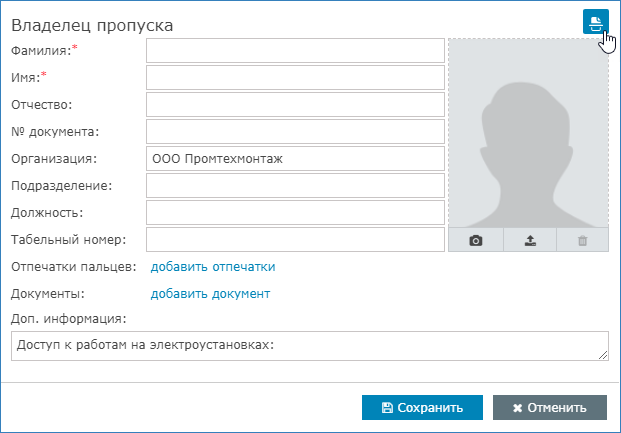Click the Должность input field
Viewport: 621px width, 433px height.
[x=294, y=213]
